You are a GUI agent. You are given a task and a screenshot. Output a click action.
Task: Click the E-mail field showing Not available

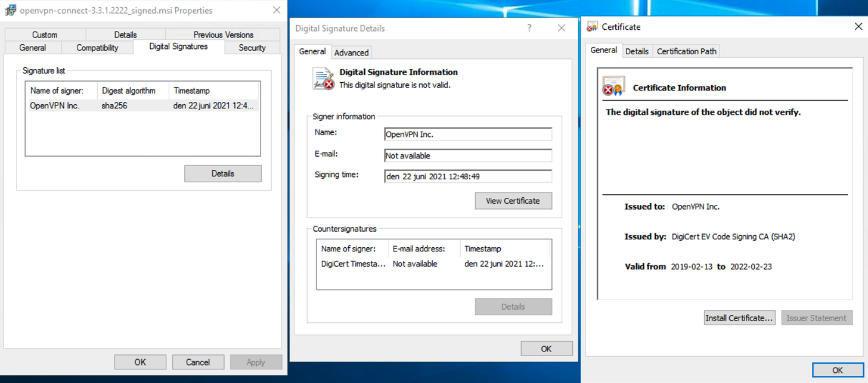click(x=468, y=155)
